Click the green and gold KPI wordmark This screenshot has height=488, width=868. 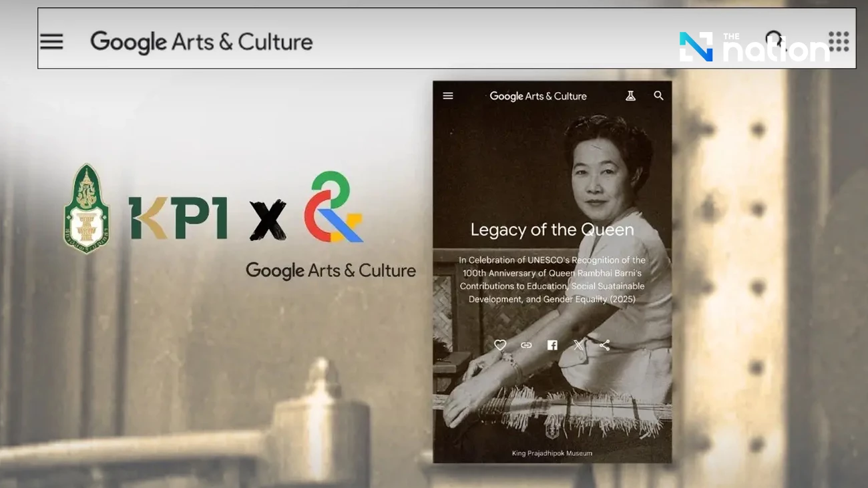click(178, 218)
